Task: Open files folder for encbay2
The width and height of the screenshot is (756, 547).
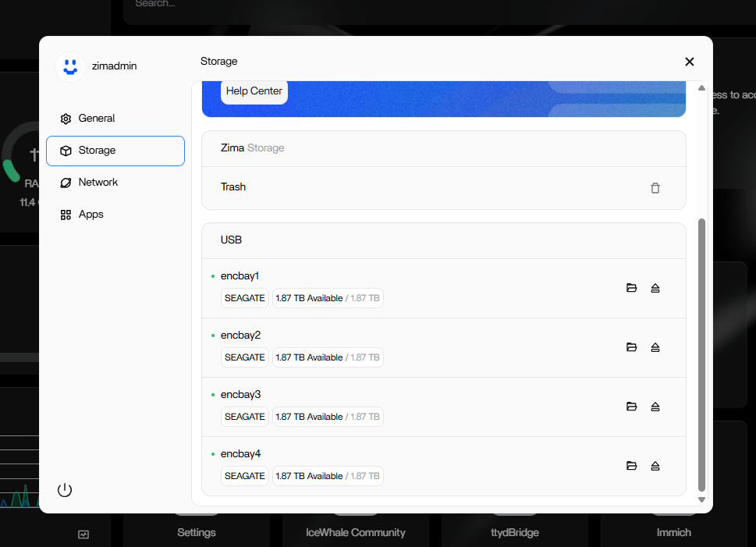Action: point(632,347)
